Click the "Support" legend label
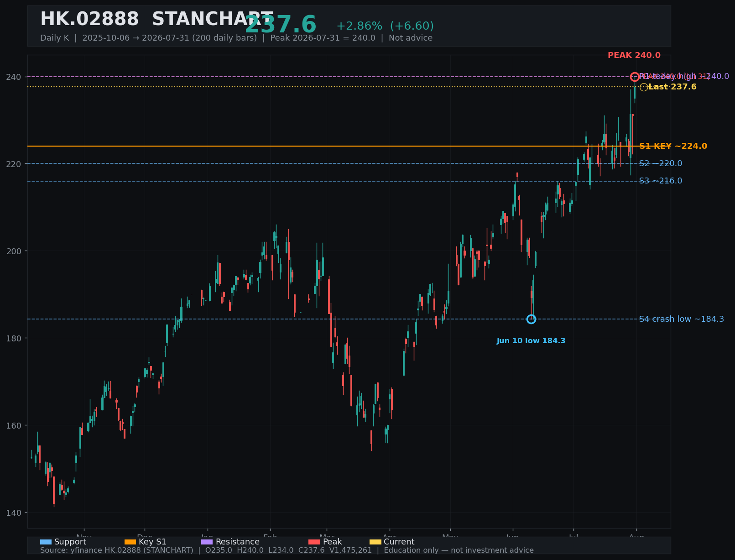This screenshot has height=560, width=735. pos(70,542)
